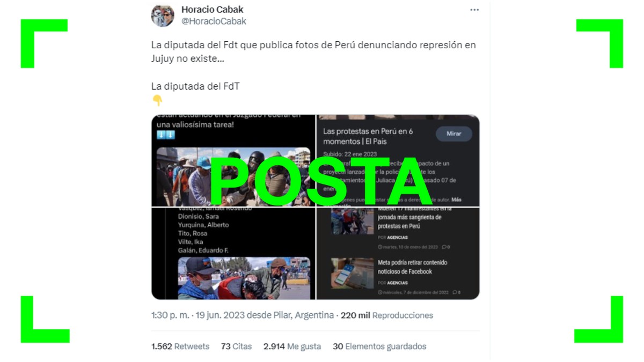
Task: View the 220 mil Reproducciones count
Action: 386,315
